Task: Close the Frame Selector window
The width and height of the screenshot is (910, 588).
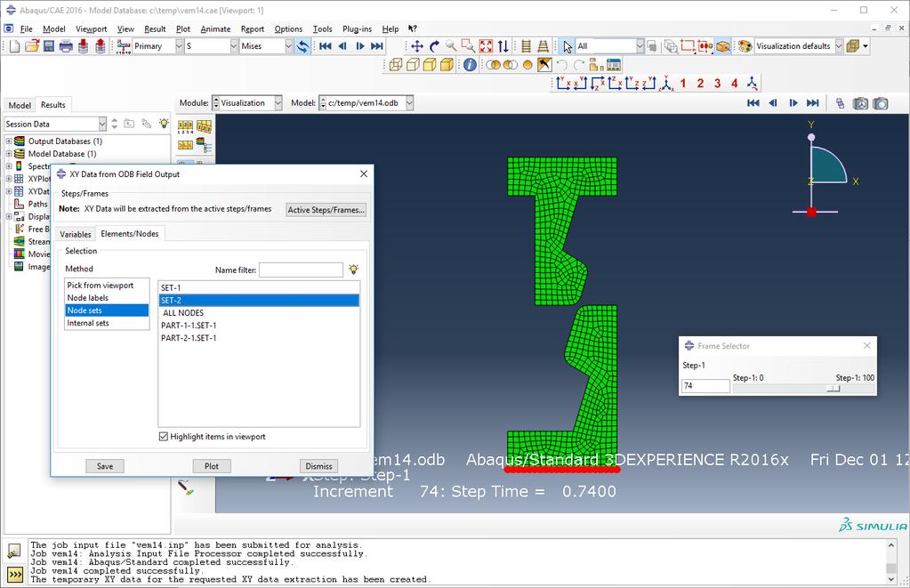Action: coord(866,345)
